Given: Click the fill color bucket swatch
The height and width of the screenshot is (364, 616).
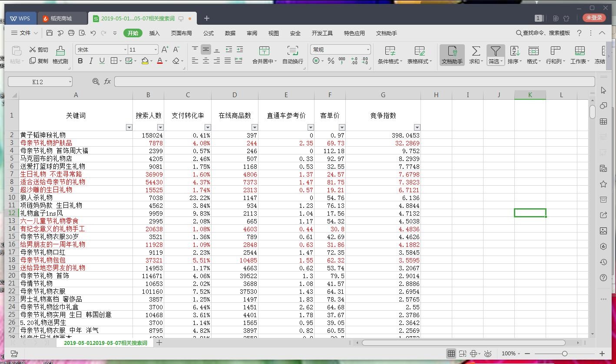Looking at the screenshot, I should coord(145,61).
